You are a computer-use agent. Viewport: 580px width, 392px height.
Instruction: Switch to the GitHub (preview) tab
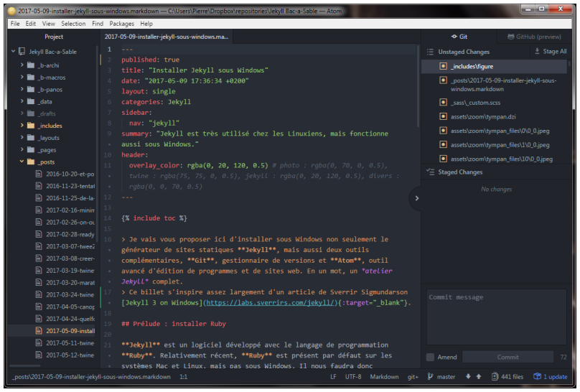(534, 37)
